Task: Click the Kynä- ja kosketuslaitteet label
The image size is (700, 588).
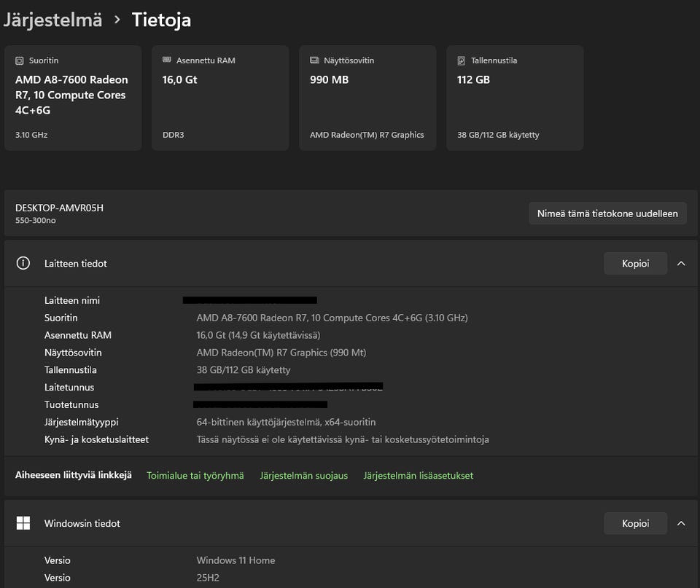Action: point(96,439)
